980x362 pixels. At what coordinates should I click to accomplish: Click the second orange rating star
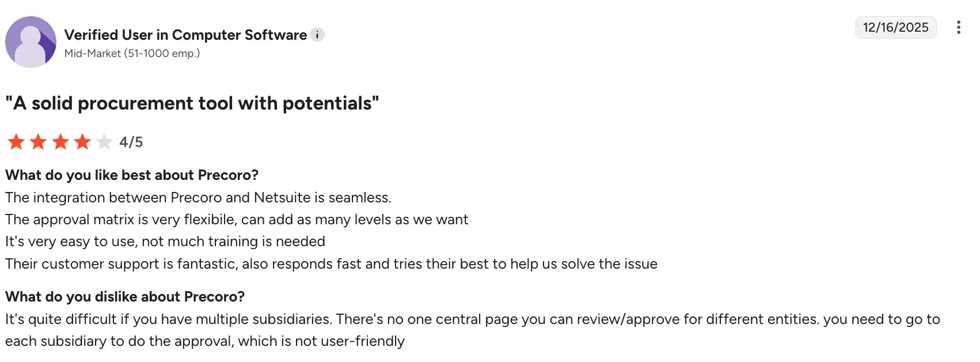coord(38,142)
